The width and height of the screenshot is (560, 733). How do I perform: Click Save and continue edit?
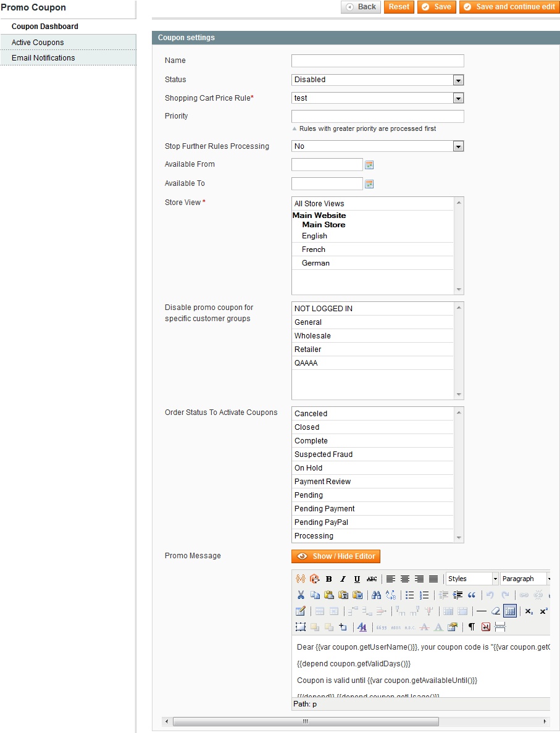(x=508, y=7)
